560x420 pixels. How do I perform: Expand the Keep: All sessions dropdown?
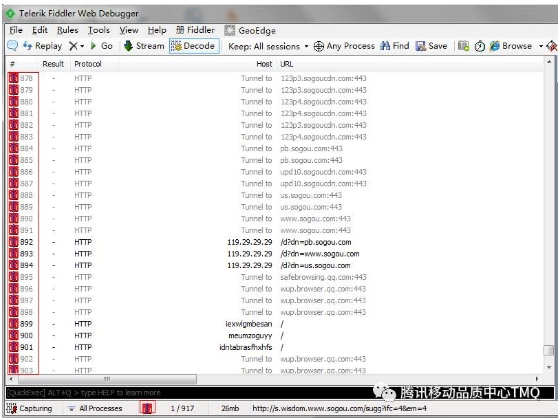click(x=268, y=46)
